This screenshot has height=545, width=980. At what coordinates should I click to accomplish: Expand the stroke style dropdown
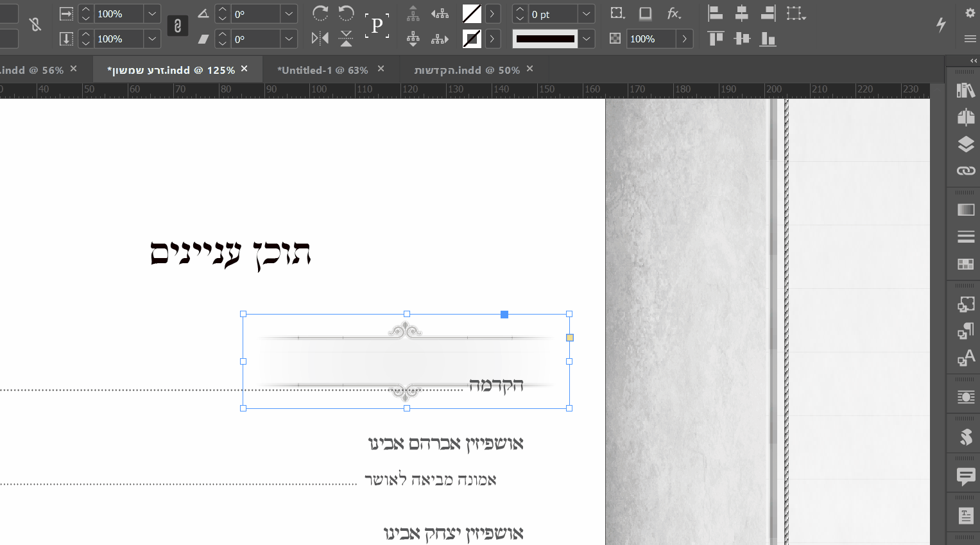coord(587,39)
